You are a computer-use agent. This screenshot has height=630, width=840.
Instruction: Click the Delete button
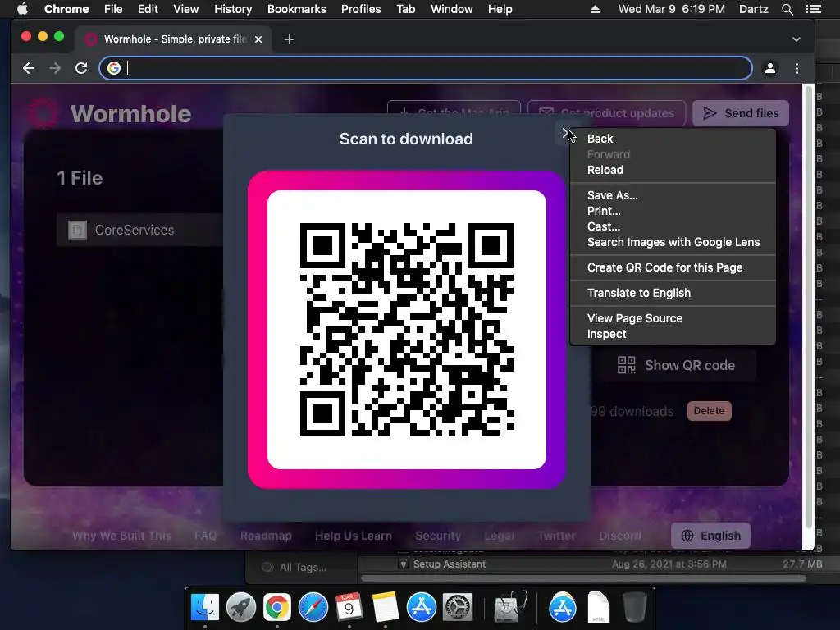coord(709,411)
